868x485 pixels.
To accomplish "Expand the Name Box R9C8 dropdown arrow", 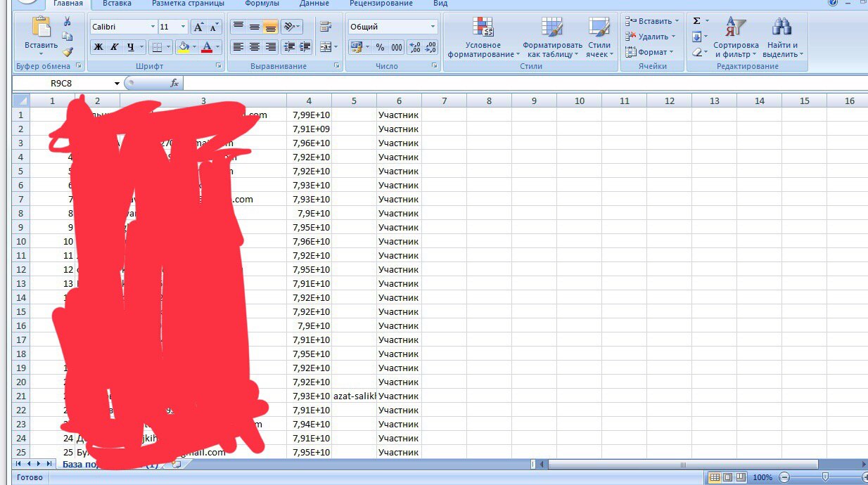I will pos(117,83).
